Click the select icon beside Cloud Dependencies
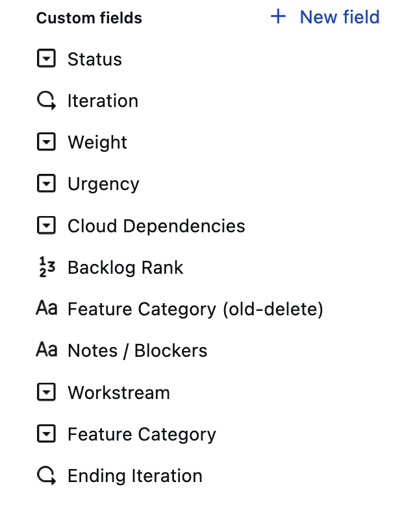 pyautogui.click(x=46, y=226)
